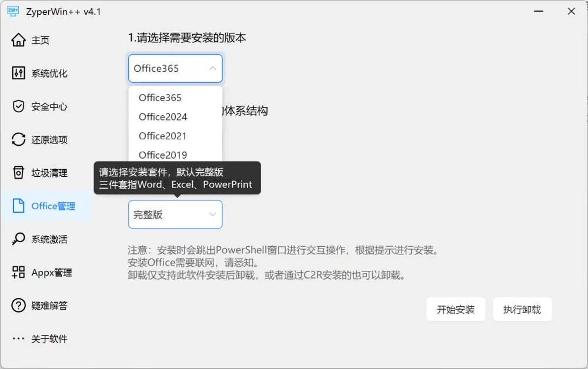Image resolution: width=588 pixels, height=369 pixels.
Task: Click the down chevron on 完整版 dropdown
Action: pos(213,214)
